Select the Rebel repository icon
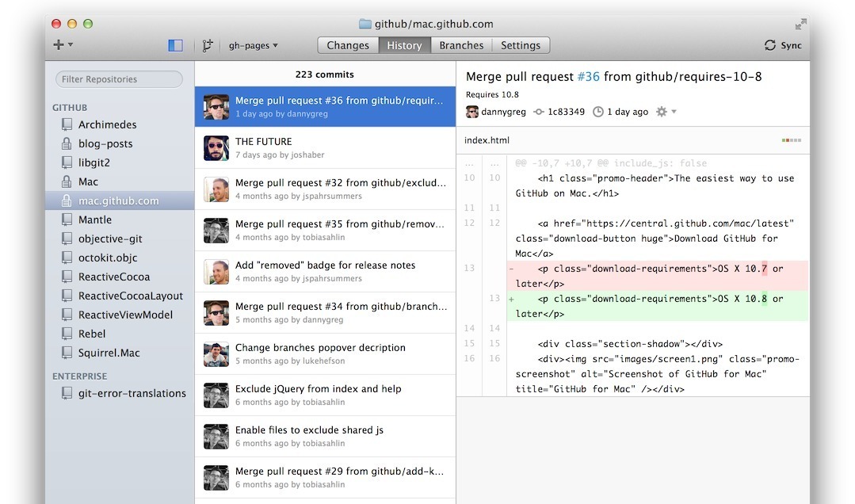Image resolution: width=855 pixels, height=504 pixels. tap(67, 334)
